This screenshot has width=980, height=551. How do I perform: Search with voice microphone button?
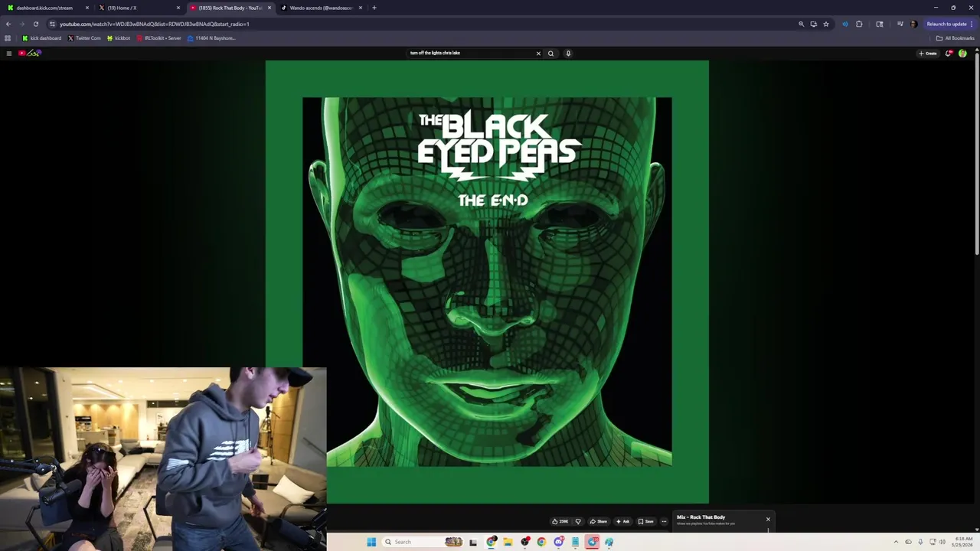(x=568, y=54)
